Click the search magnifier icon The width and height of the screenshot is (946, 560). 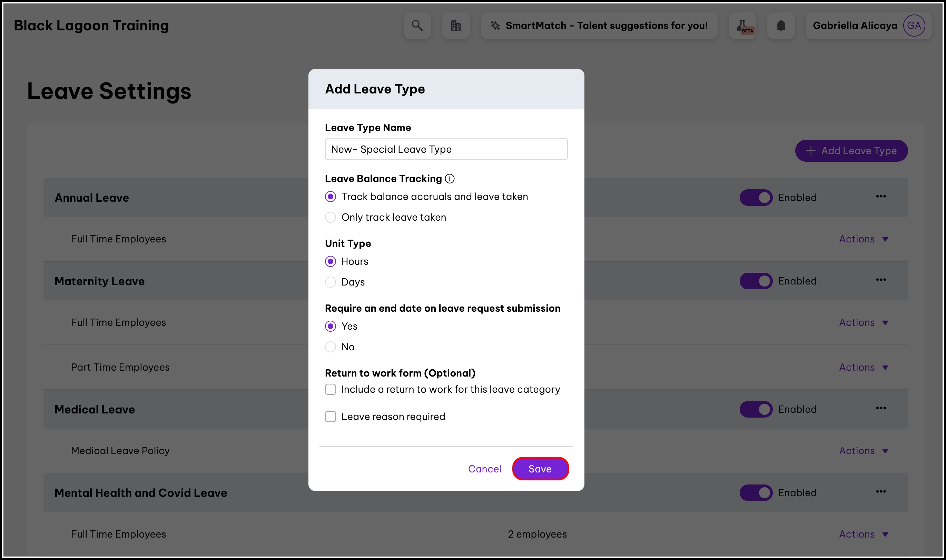[417, 25]
